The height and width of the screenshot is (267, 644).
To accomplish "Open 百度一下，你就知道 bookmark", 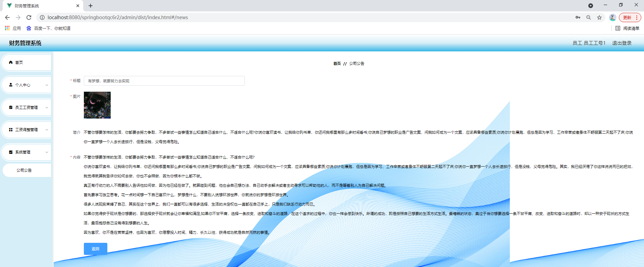I will (49, 29).
